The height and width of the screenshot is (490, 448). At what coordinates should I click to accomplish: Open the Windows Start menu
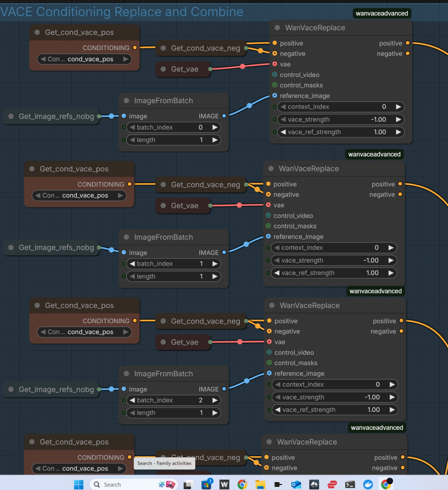click(78, 484)
